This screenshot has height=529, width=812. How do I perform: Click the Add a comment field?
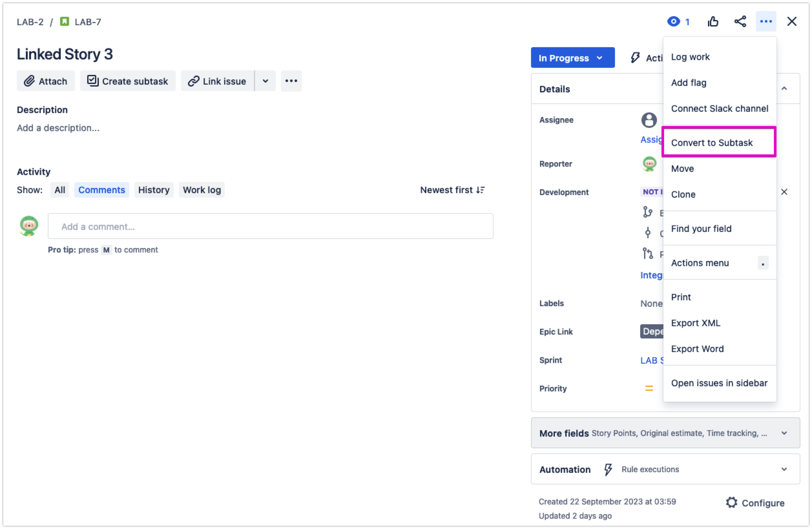[x=271, y=226]
